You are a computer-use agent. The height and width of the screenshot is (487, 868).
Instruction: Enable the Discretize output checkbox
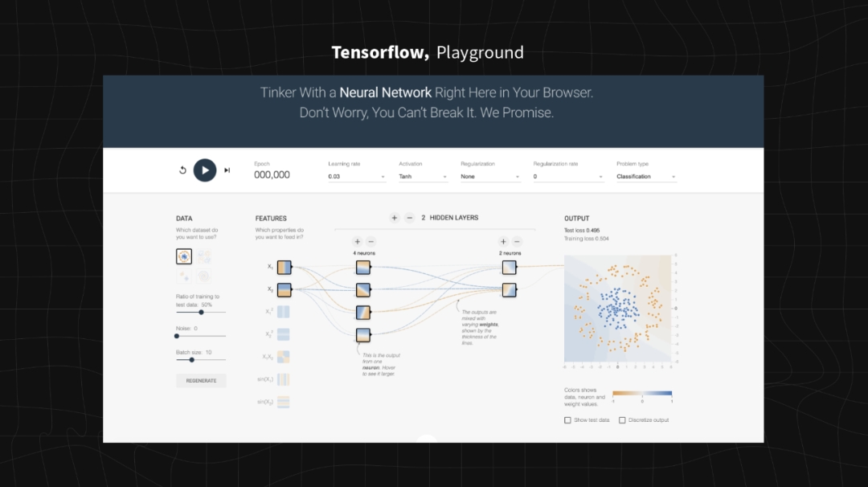622,420
